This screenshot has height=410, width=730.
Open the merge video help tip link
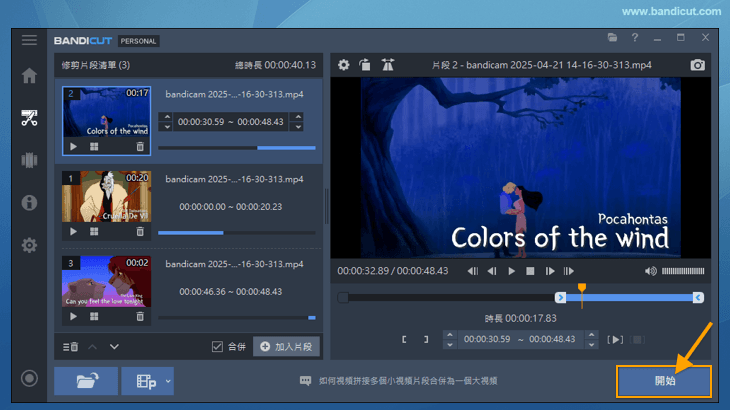click(408, 381)
